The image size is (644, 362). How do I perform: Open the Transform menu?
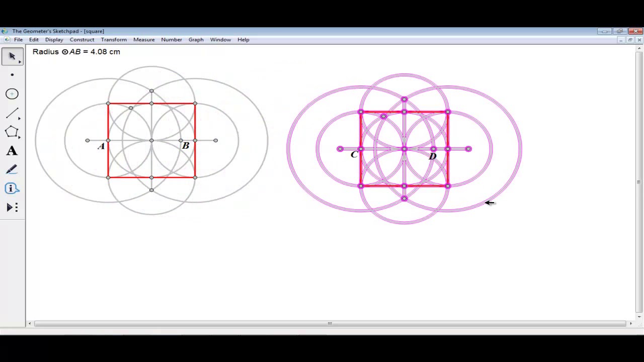(x=114, y=40)
